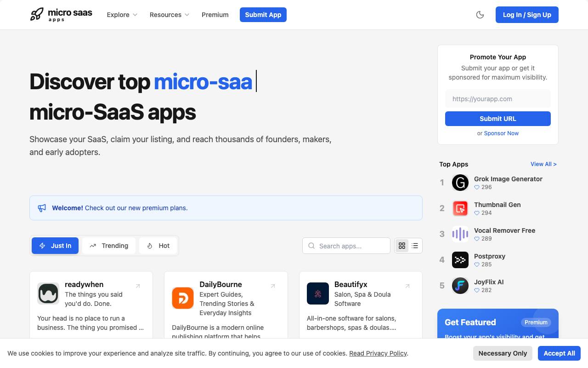Toggle dark mode with the moon icon
Screen dimensions: 588x368
480,15
